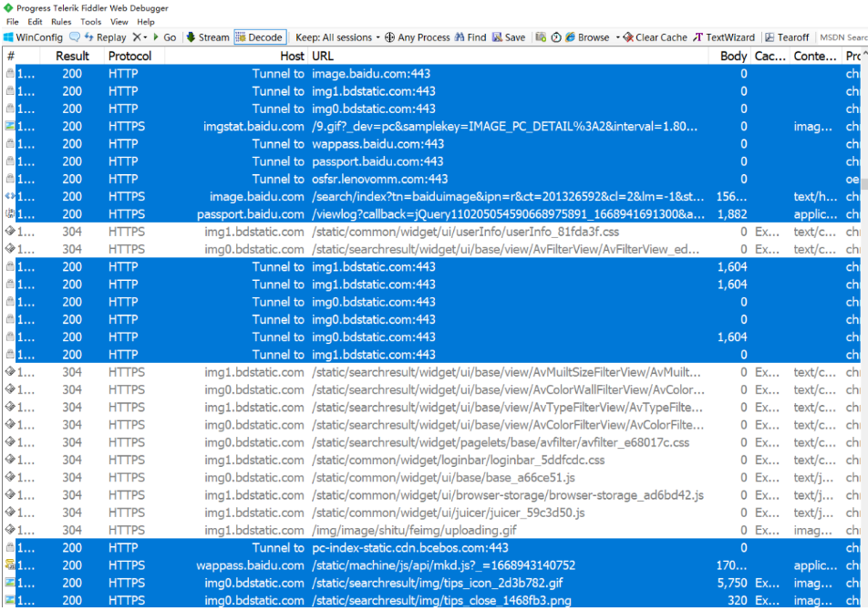868x611 pixels.
Task: Sort sessions by Protocol column header
Action: click(135, 56)
